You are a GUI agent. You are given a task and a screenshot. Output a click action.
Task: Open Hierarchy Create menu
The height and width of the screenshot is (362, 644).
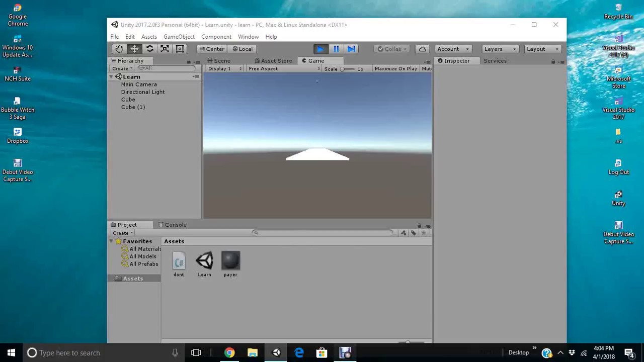click(x=122, y=68)
